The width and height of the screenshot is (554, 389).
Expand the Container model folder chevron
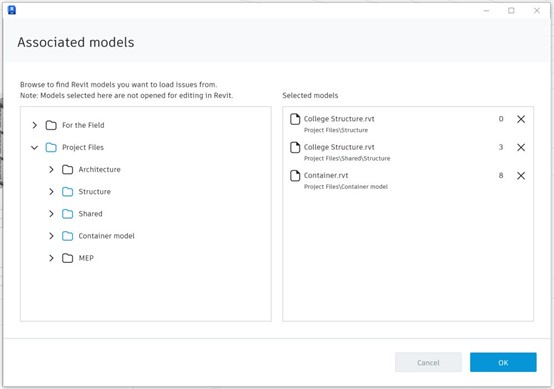[51, 236]
